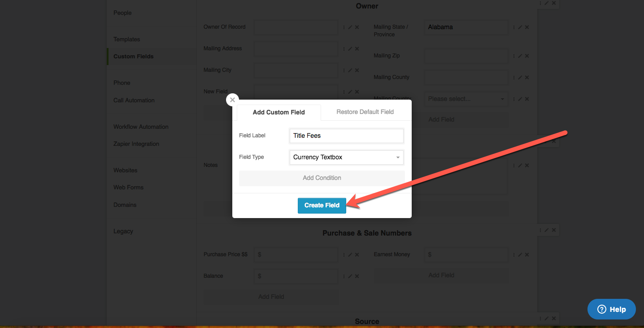
Task: Edit the Mailing State / Province field
Action: [520, 27]
